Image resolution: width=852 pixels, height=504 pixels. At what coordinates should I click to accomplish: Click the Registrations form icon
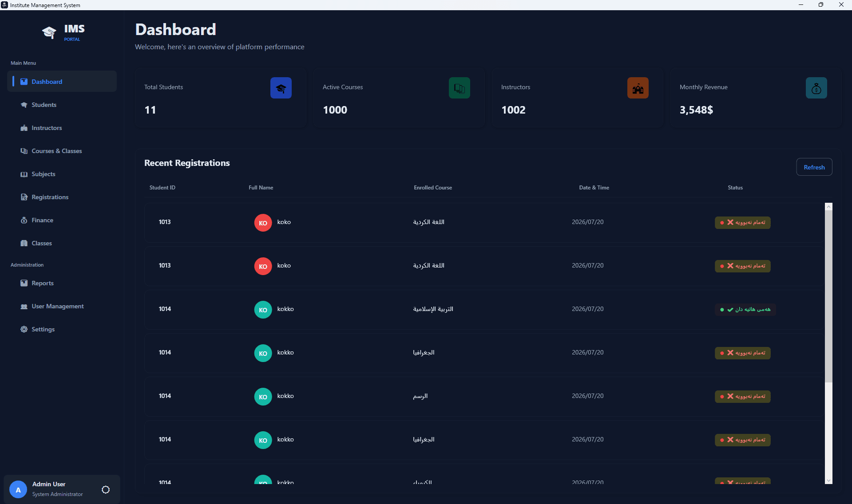pos(24,197)
